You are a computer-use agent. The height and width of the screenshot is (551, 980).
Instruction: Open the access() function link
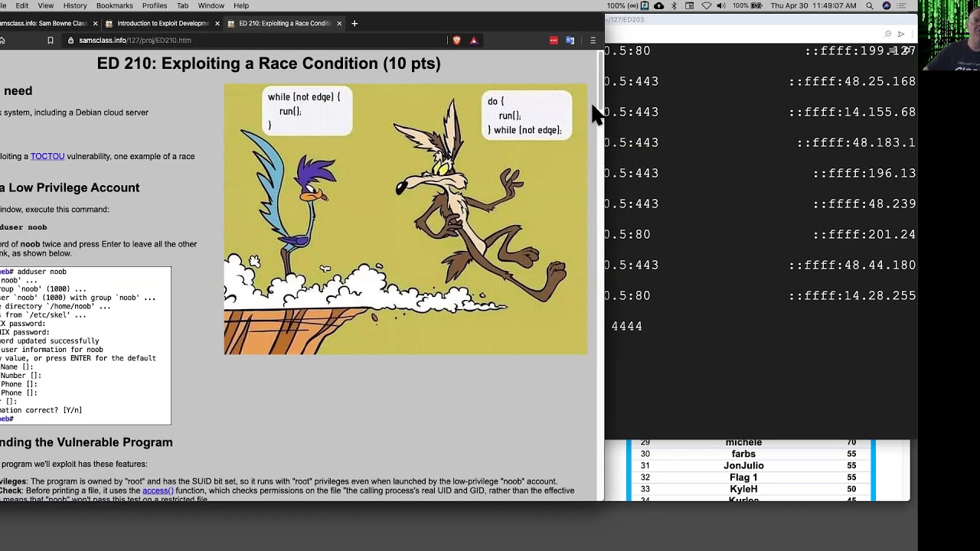coord(158,491)
